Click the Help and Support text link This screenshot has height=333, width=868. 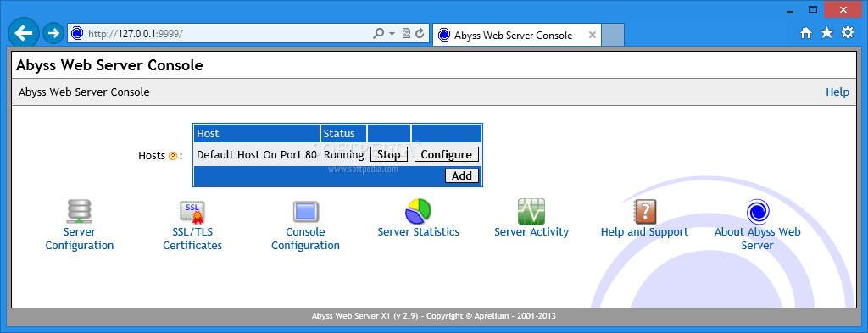(x=644, y=232)
